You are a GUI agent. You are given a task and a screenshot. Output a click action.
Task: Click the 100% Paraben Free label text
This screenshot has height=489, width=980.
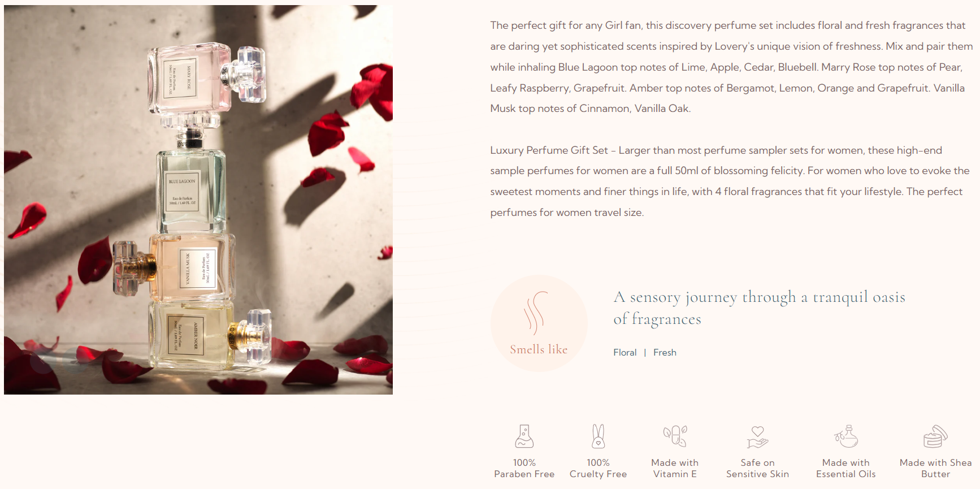[x=524, y=468]
